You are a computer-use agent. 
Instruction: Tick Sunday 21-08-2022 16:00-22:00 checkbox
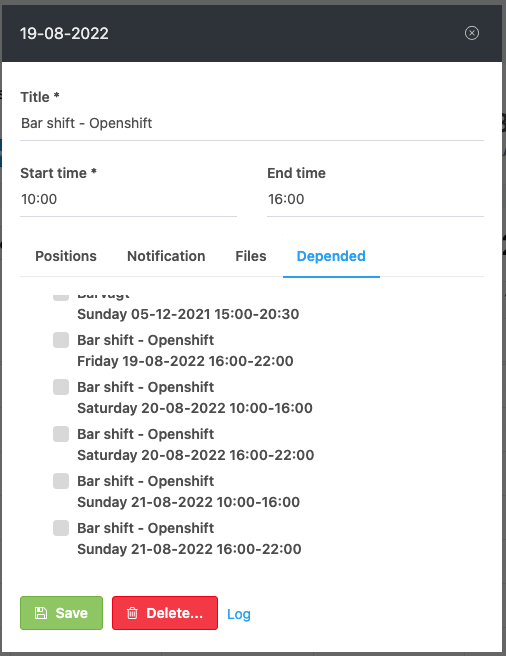click(61, 528)
